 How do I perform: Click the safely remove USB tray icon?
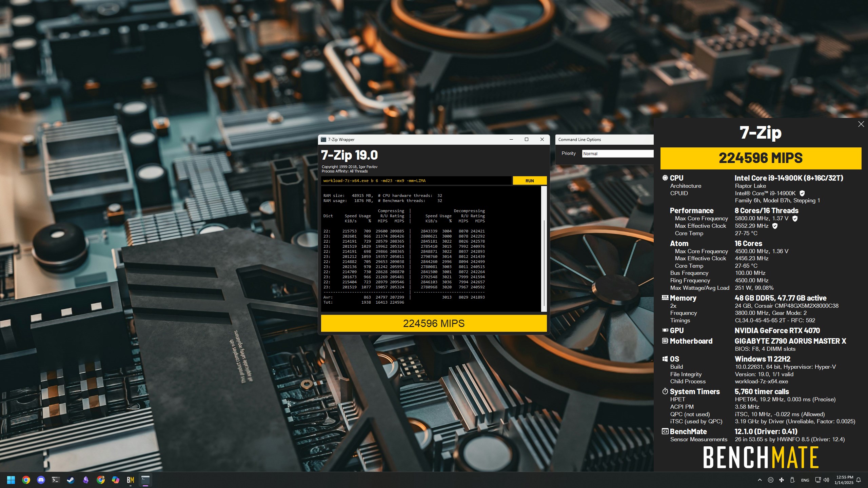pos(792,480)
